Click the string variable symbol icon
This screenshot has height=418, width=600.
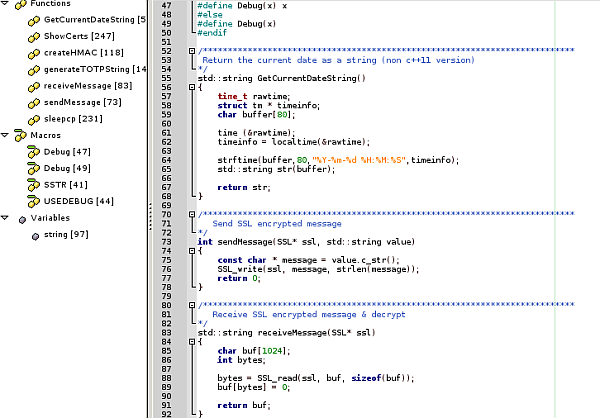34,234
